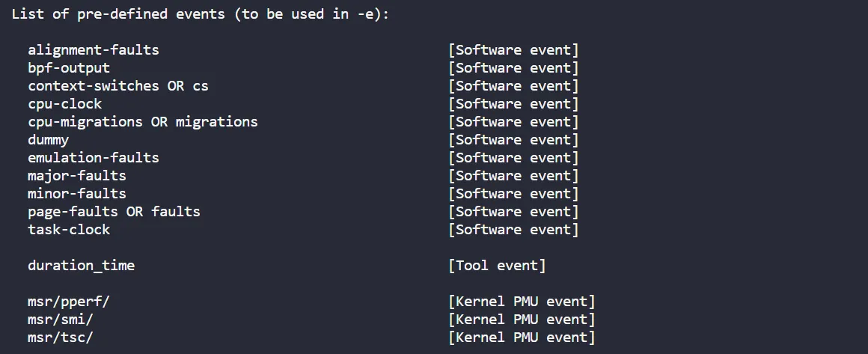Click the [Tool event] label
The width and height of the screenshot is (868, 354).
tap(497, 266)
